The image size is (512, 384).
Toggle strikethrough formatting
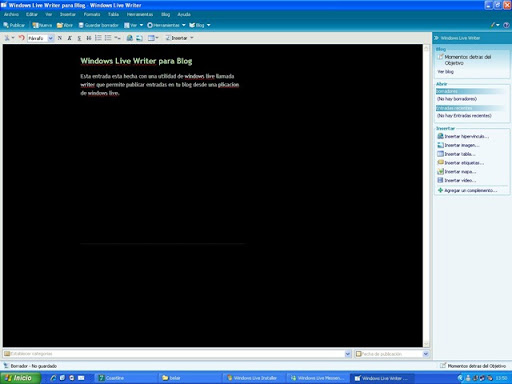click(x=89, y=38)
